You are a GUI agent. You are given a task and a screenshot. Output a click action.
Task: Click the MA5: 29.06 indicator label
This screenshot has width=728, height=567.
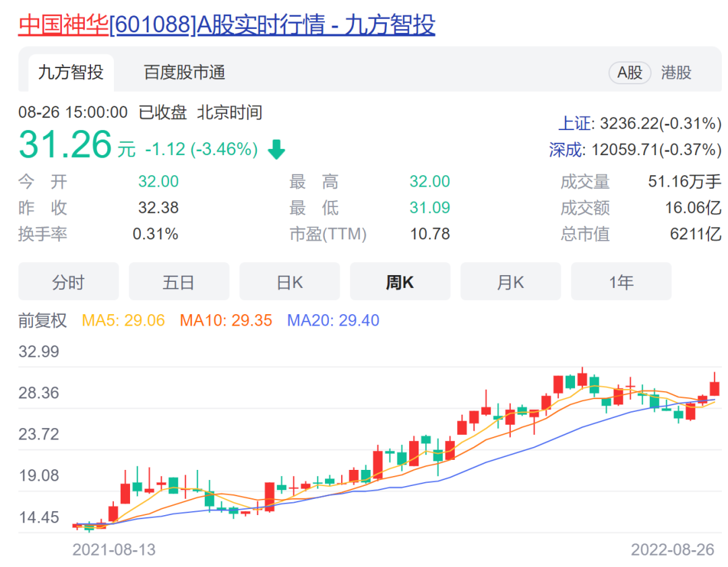click(x=123, y=320)
